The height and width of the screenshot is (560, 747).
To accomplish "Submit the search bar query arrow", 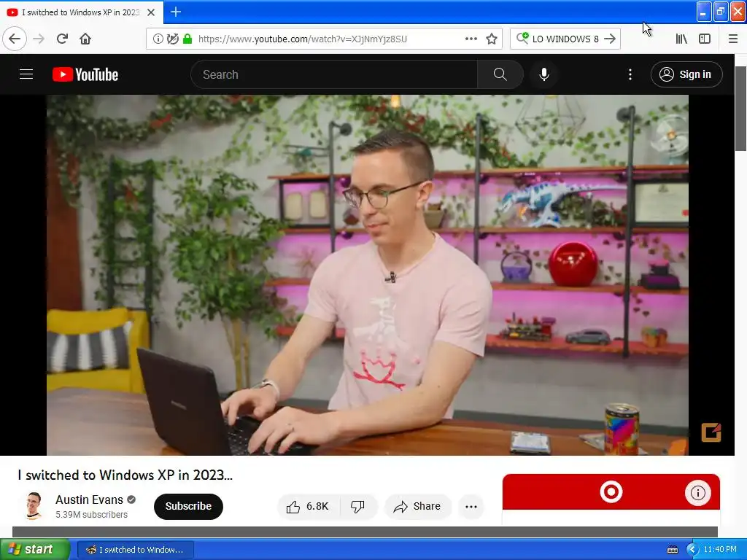I will [x=610, y=39].
